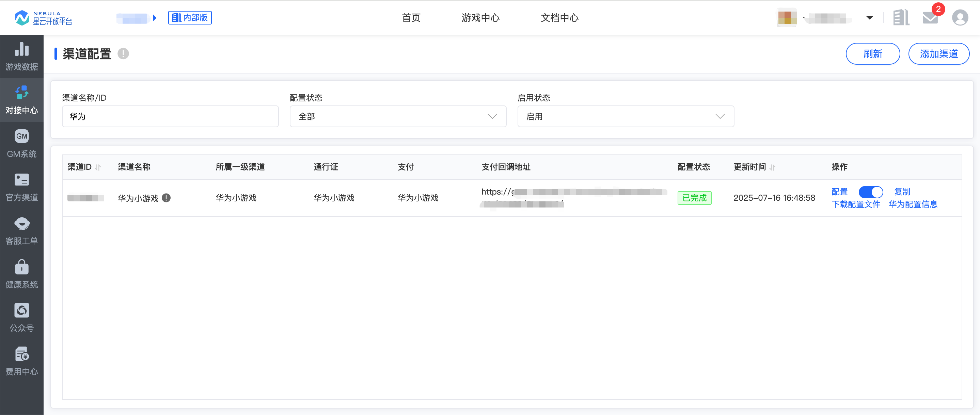Open the 健康系统 sidebar section
Image resolution: width=980 pixels, height=415 pixels.
click(22, 275)
